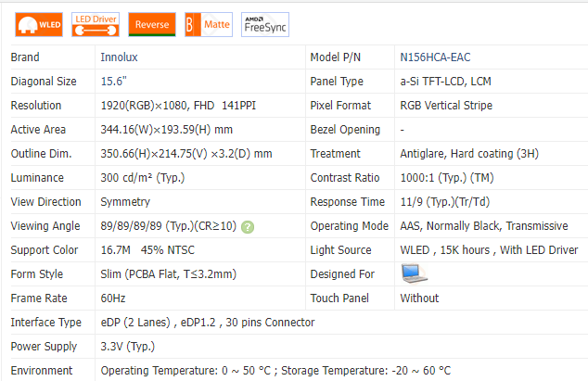
Task: Select AAS, Normally Black, Transmissive value
Action: (x=484, y=226)
